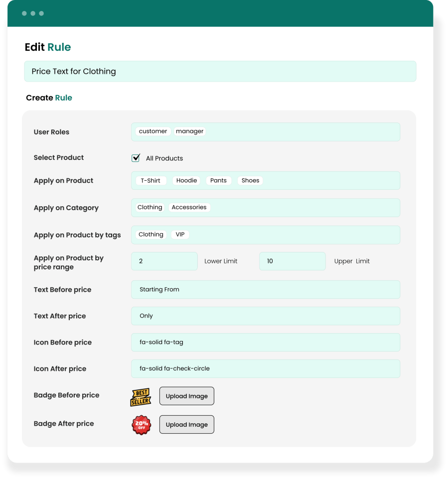The image size is (448, 479).
Task: Select the 'T-Shirt' product tag
Action: (x=150, y=181)
